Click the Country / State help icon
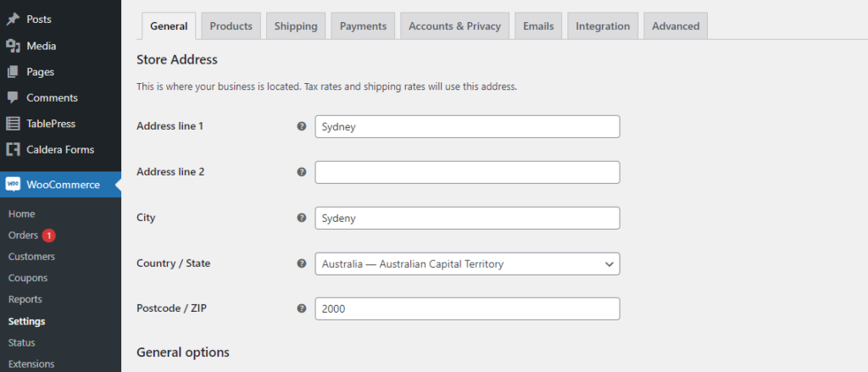The width and height of the screenshot is (868, 372). click(x=302, y=264)
